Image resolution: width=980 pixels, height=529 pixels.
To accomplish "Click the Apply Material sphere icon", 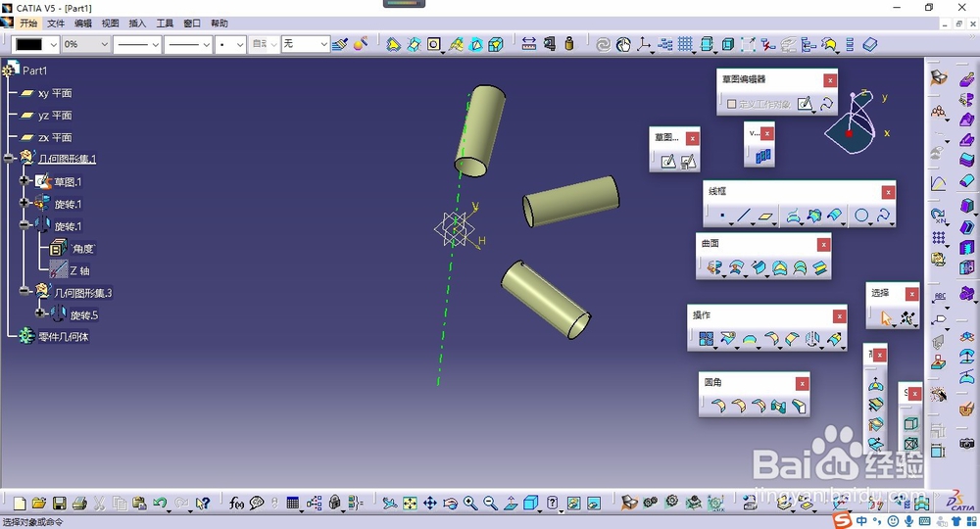I will pos(361,44).
